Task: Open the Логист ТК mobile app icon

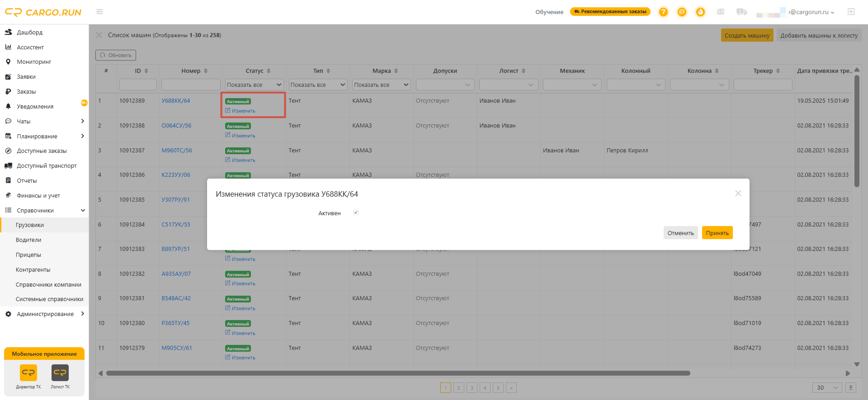Action: pos(60,373)
